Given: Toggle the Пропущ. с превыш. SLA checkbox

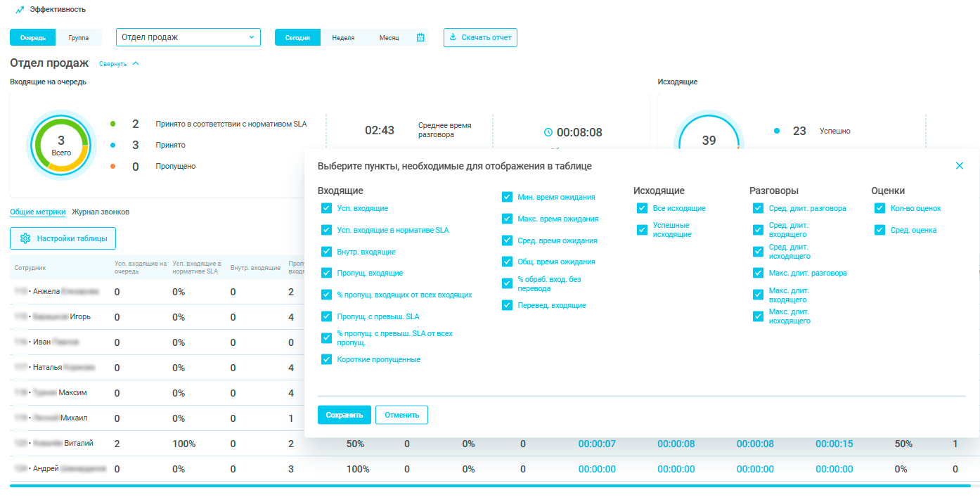Looking at the screenshot, I should 326,316.
